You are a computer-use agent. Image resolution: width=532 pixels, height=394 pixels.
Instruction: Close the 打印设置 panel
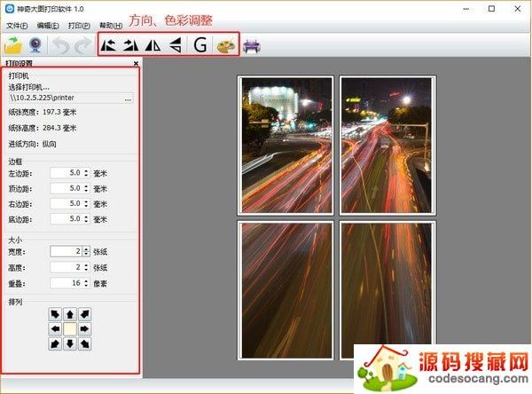coord(136,64)
